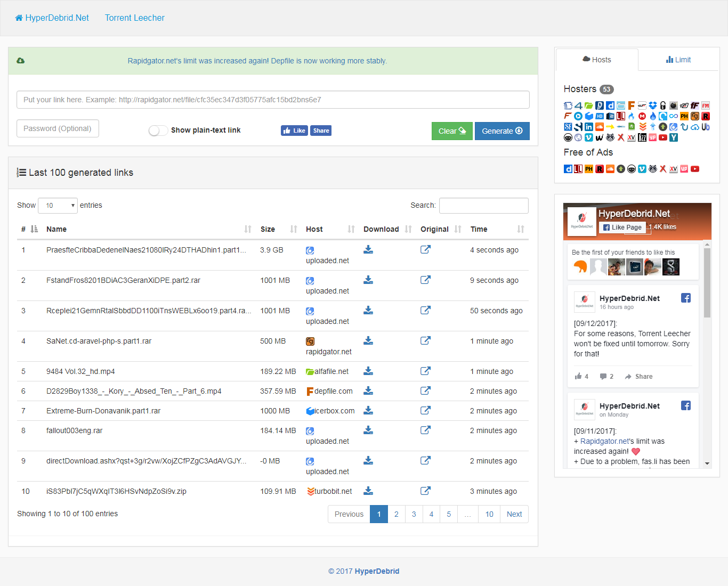Click the green cloud download icon in the notice

click(x=20, y=61)
